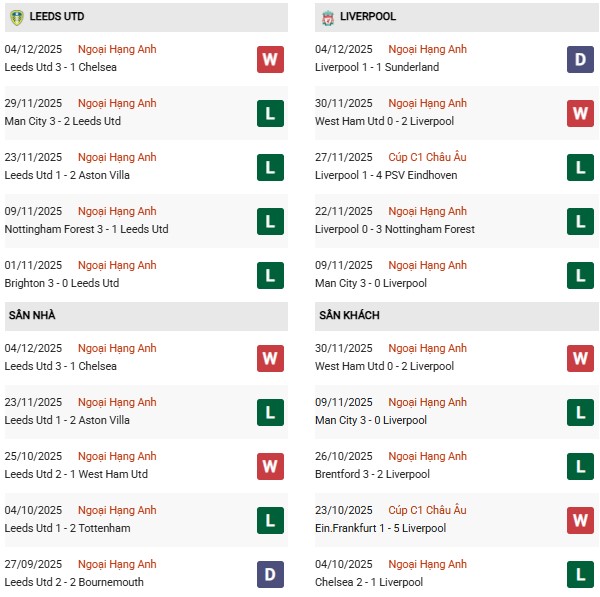Click gray D badge for Leeds 2-2 Bournemouth
The height and width of the screenshot is (597, 600).
coord(270,574)
